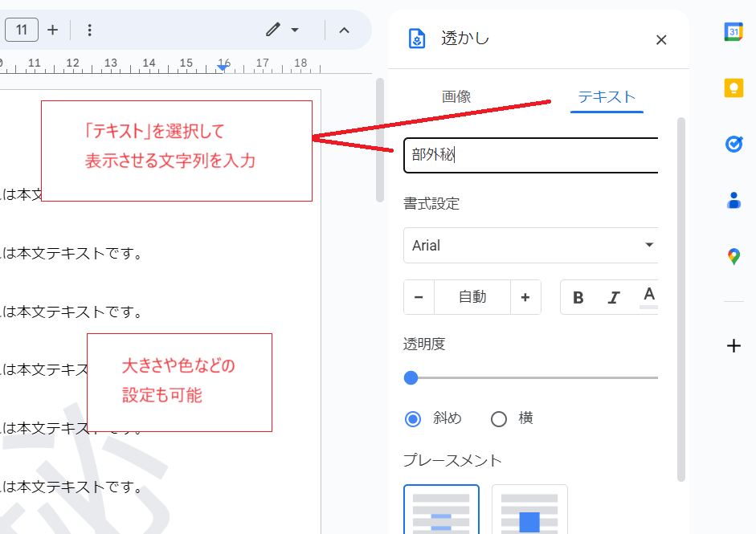The width and height of the screenshot is (756, 534).
Task: Click the blue right indent marker on ruler
Action: point(223,67)
